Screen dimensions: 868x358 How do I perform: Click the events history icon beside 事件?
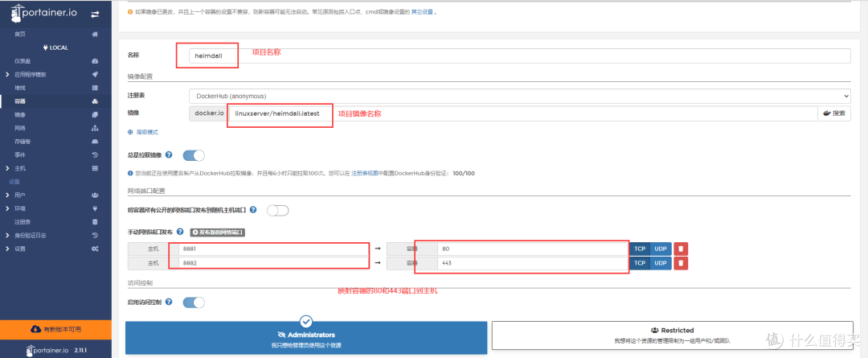[95, 154]
